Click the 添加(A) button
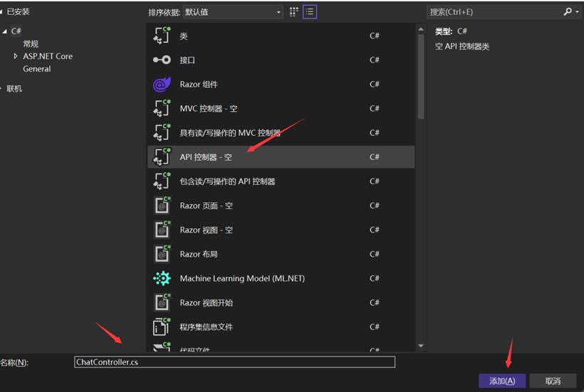The width and height of the screenshot is (584, 392). click(x=502, y=381)
